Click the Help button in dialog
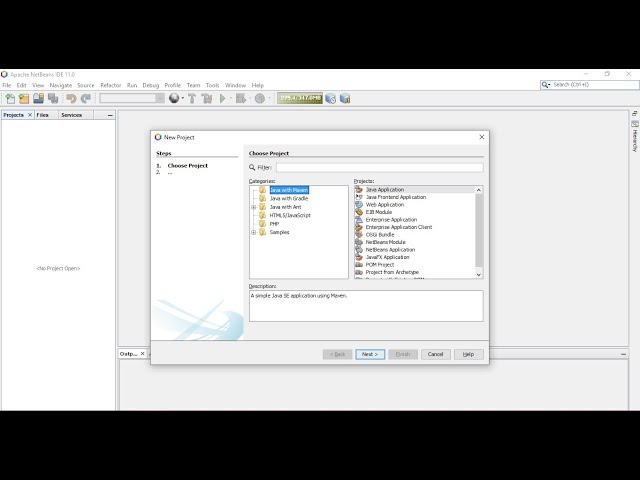This screenshot has width=640, height=480. click(469, 354)
